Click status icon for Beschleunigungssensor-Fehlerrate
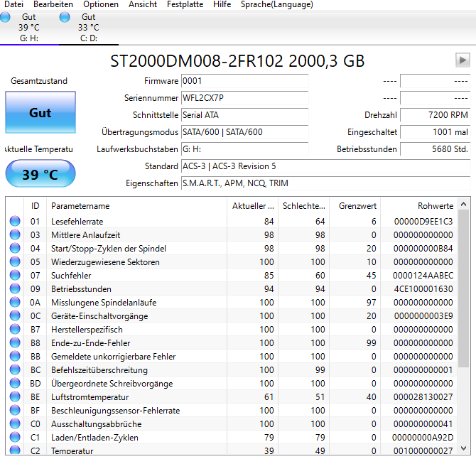 pos(15,411)
